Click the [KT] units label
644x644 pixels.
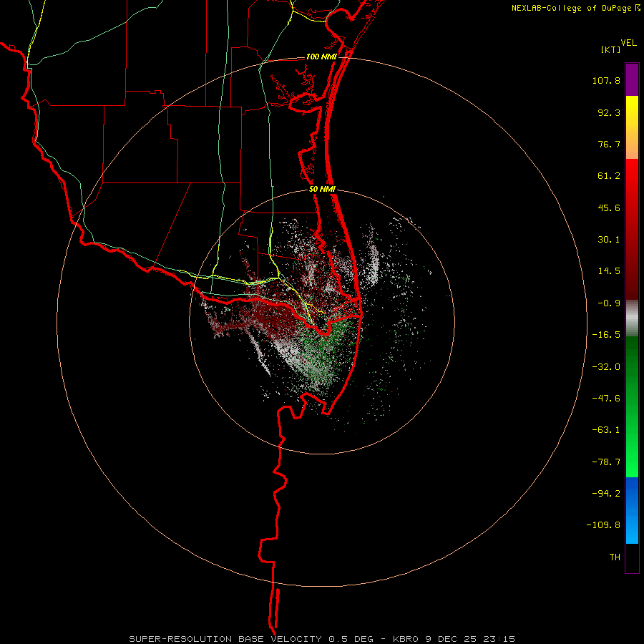tap(611, 49)
